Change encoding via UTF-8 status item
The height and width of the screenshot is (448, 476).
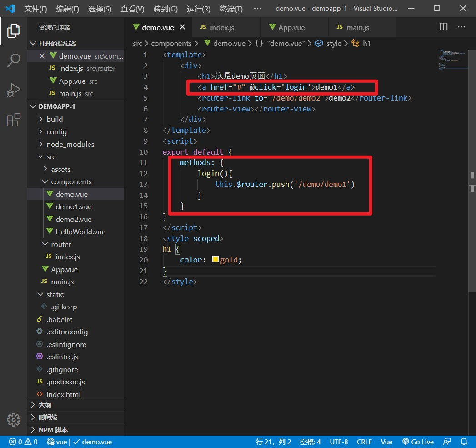click(339, 442)
